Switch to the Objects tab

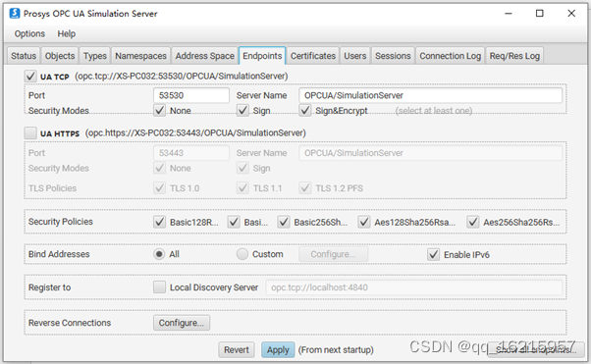[60, 56]
